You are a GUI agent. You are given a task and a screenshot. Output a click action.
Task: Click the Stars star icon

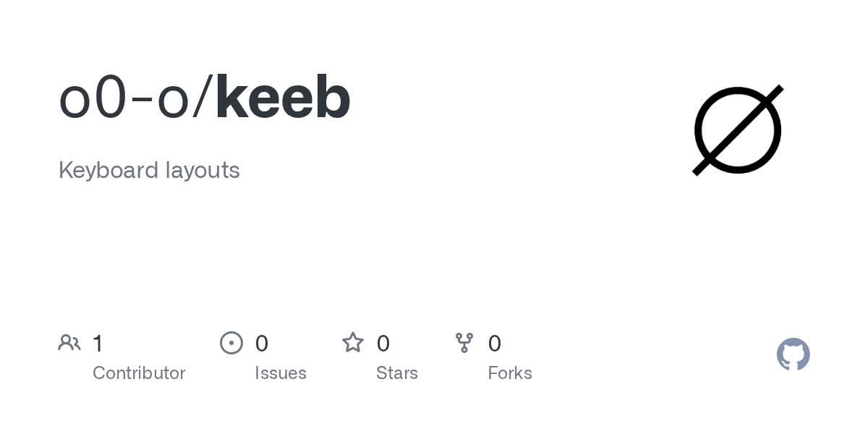point(353,343)
